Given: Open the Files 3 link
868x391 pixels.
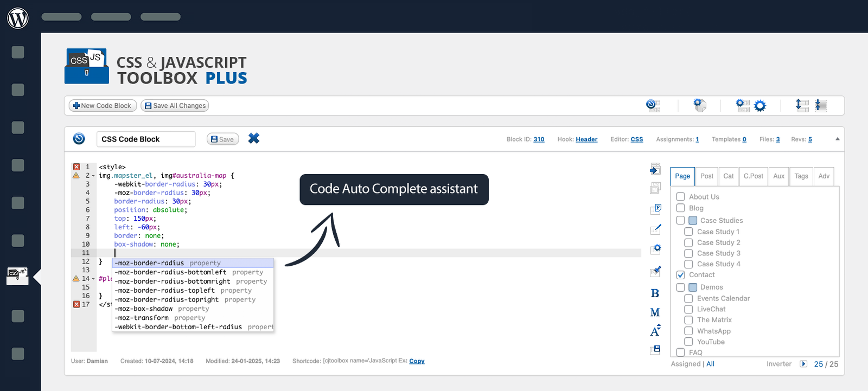Looking at the screenshot, I should 778,139.
